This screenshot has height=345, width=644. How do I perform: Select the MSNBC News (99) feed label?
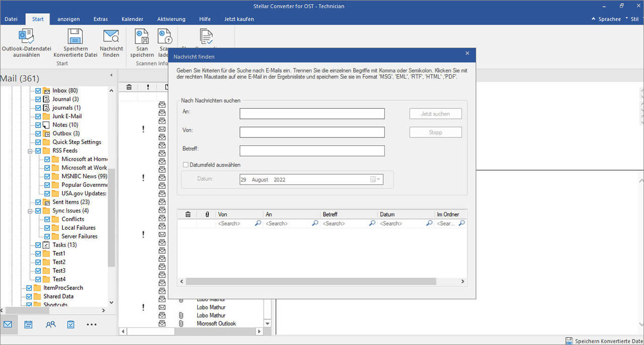[x=85, y=176]
